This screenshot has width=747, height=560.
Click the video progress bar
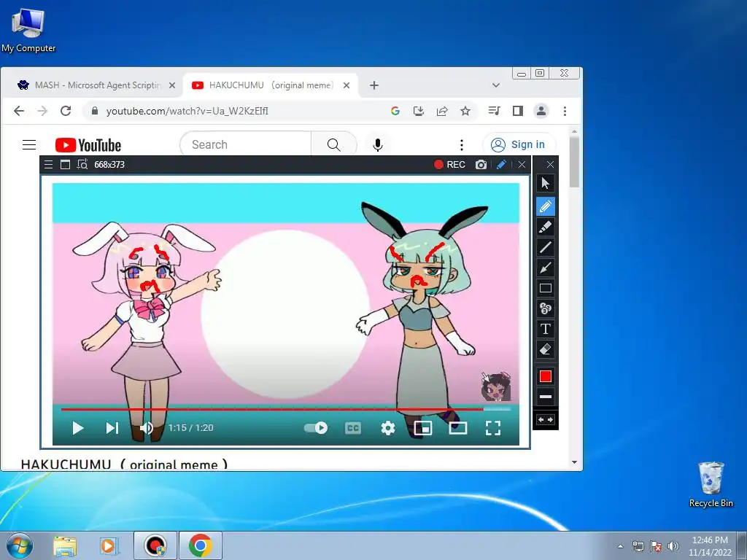[x=286, y=408]
